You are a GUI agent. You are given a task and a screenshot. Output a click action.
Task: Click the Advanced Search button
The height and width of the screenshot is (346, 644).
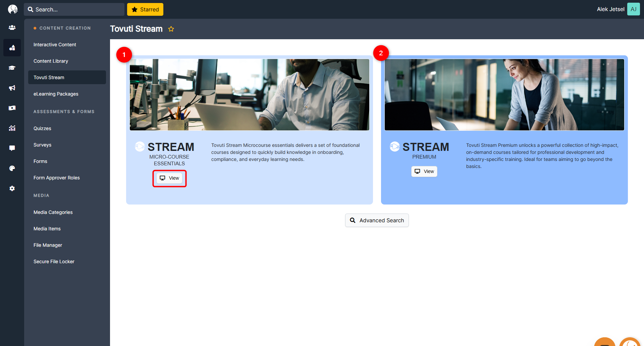click(x=377, y=220)
